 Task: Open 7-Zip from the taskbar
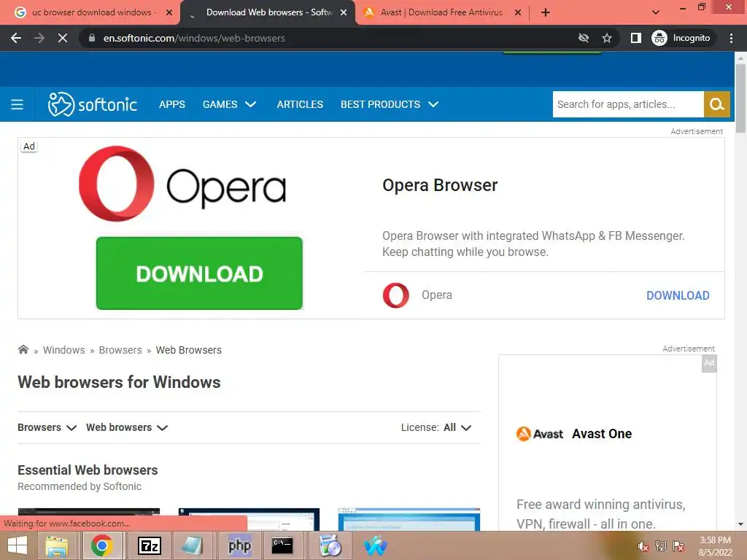point(149,545)
